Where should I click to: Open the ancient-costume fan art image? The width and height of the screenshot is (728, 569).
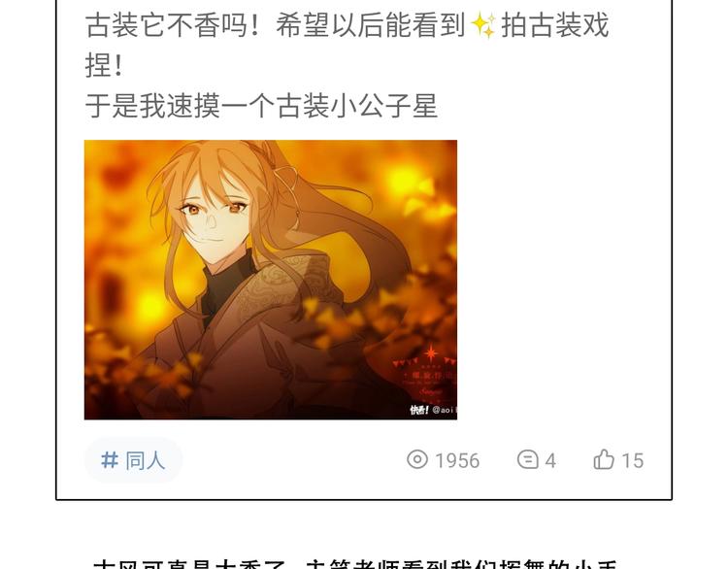coord(271,280)
